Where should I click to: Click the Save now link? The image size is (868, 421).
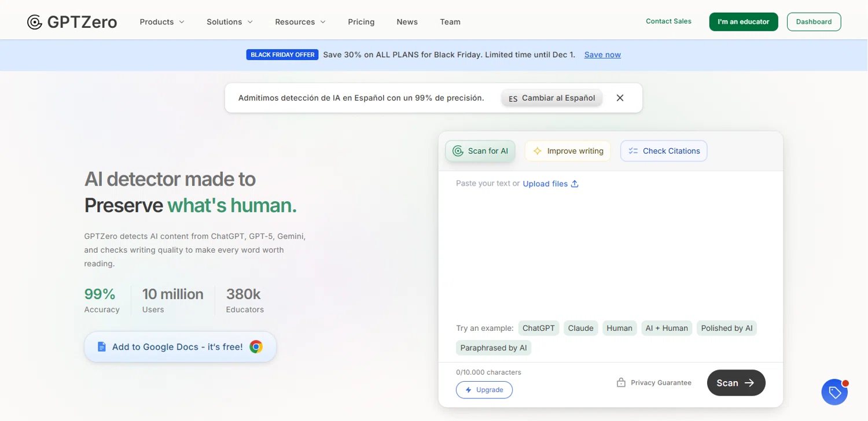(x=602, y=55)
